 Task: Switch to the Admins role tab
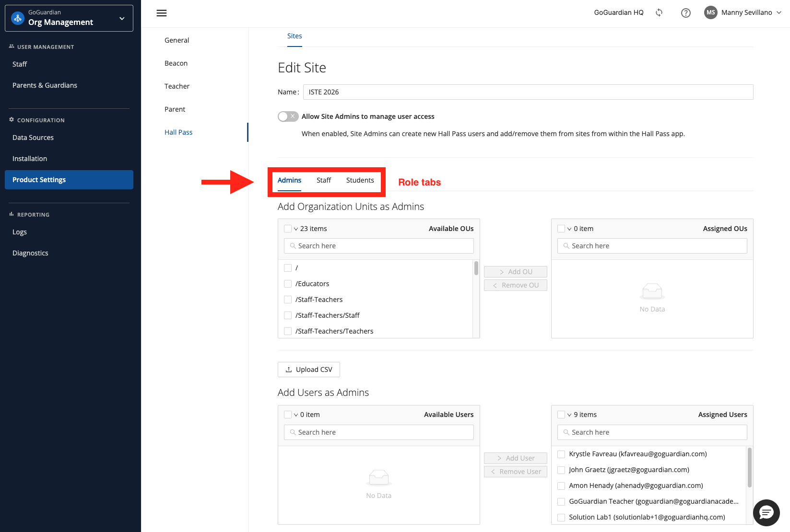pyautogui.click(x=289, y=180)
